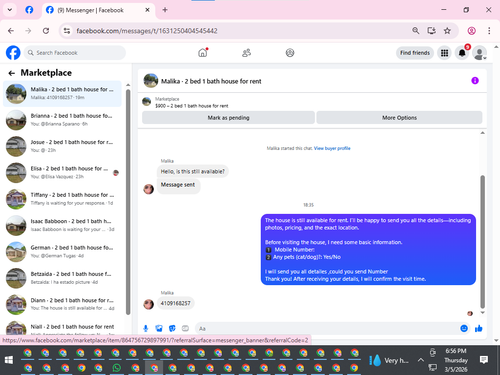Send a thumbs up like
The image size is (500, 375).
(x=479, y=329)
